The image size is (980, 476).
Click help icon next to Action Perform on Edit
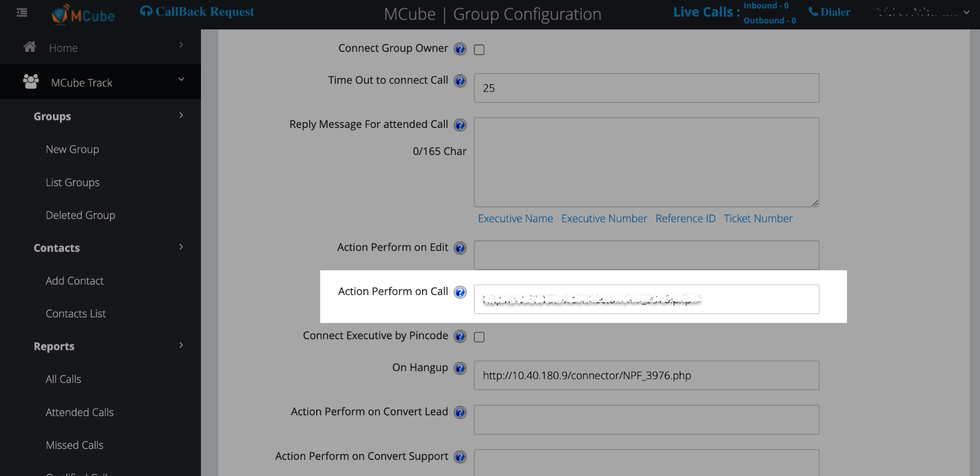pyautogui.click(x=460, y=248)
